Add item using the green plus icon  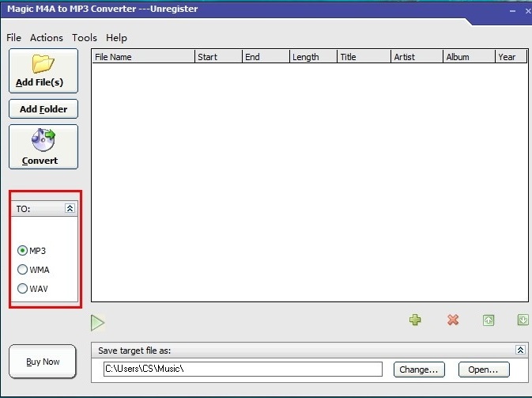tap(415, 320)
